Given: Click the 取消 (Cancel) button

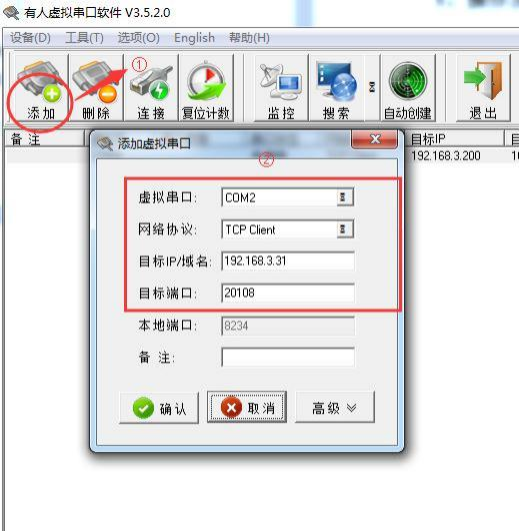Looking at the screenshot, I should (247, 407).
